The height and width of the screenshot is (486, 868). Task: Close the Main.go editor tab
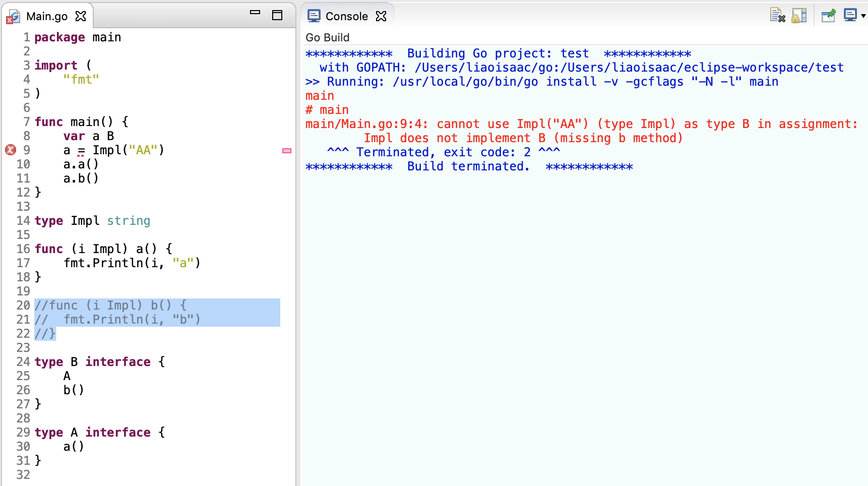[81, 17]
